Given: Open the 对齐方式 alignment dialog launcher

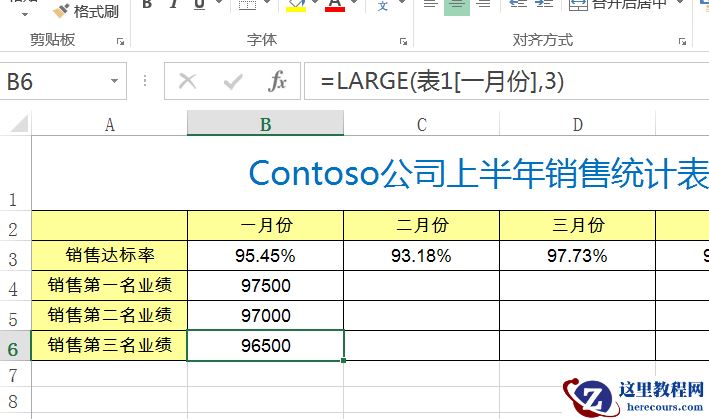Looking at the screenshot, I should click(682, 42).
